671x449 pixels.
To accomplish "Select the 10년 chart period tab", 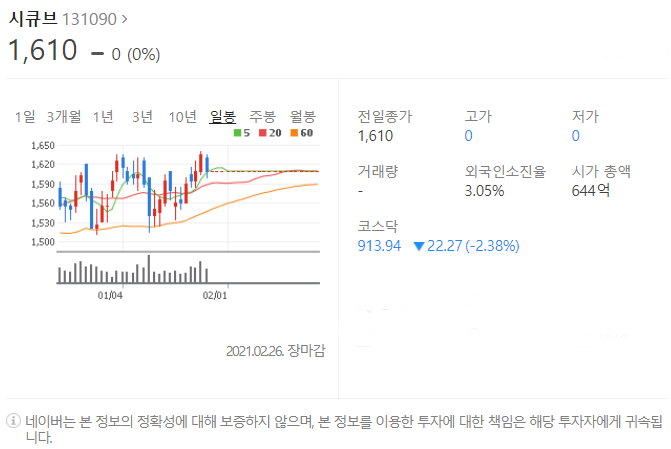I will tap(183, 116).
